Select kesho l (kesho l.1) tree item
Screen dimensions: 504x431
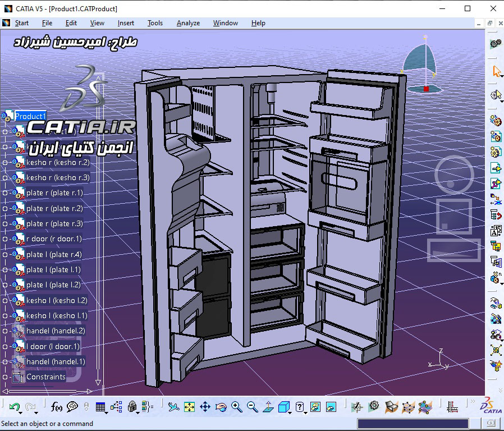click(x=57, y=315)
